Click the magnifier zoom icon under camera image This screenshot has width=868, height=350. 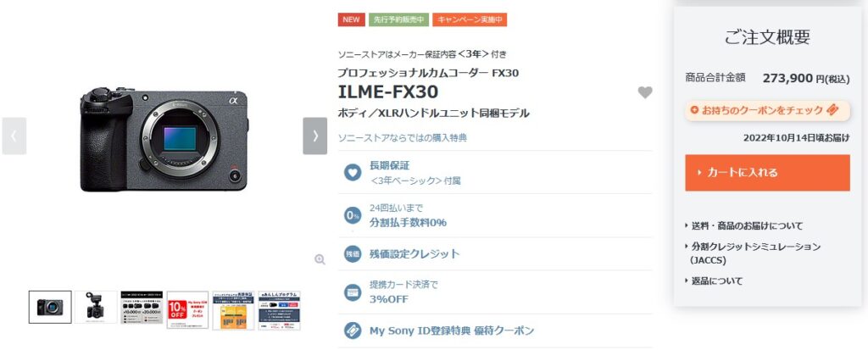click(x=320, y=259)
